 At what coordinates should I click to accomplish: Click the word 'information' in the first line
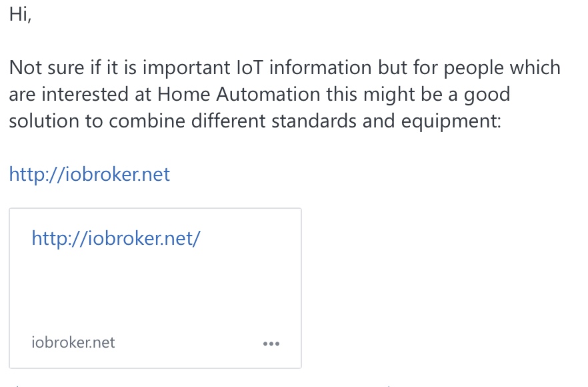point(320,68)
